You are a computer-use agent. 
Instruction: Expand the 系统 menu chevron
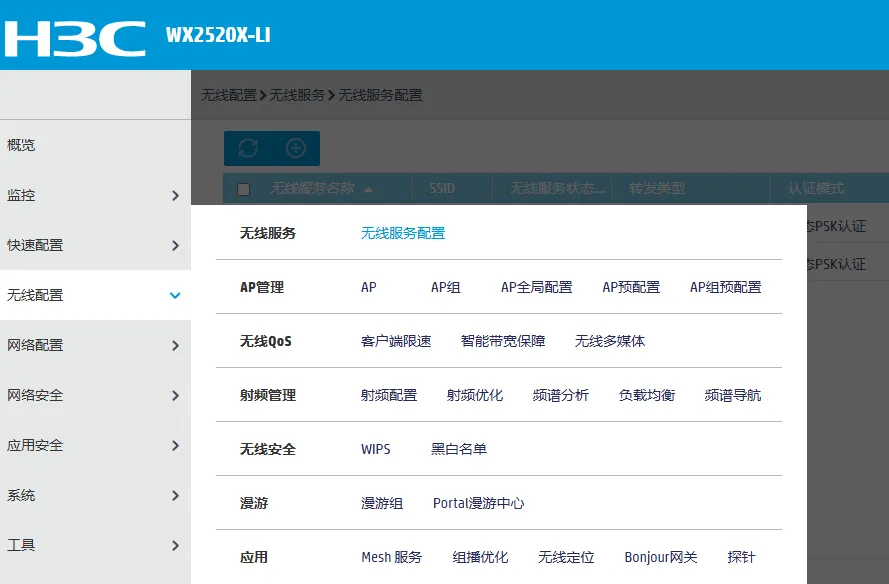click(175, 496)
